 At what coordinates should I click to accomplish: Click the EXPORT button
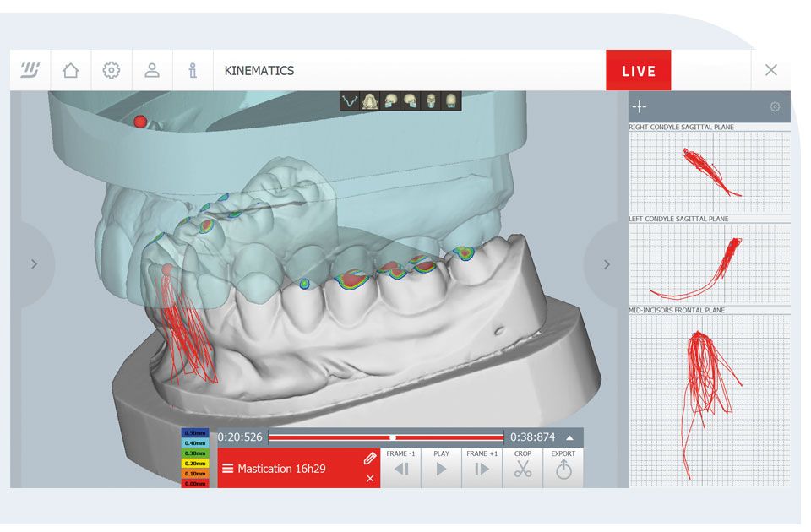(563, 467)
